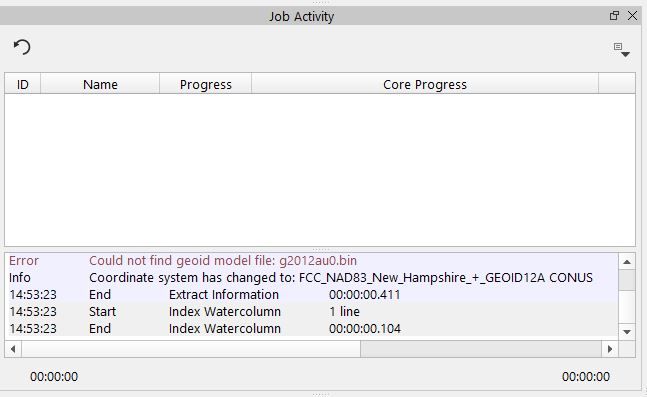Sort by the ID column header
647x397 pixels.
click(x=23, y=84)
